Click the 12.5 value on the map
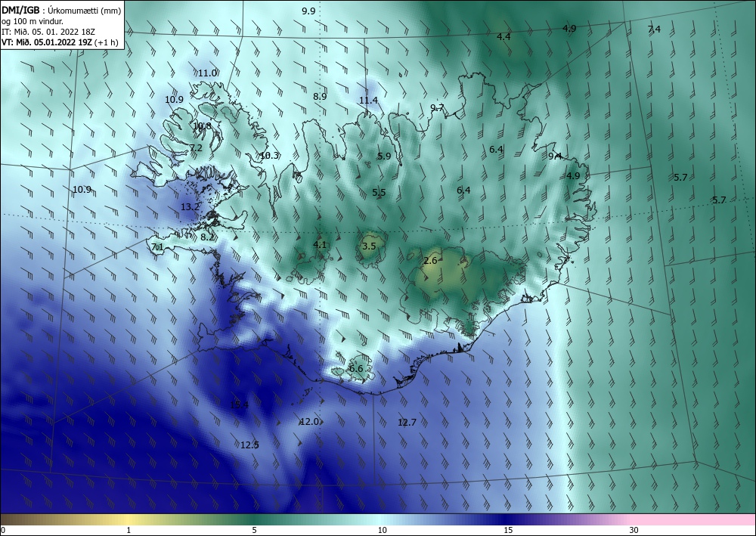Screen dimensions: 756x536 [249, 445]
